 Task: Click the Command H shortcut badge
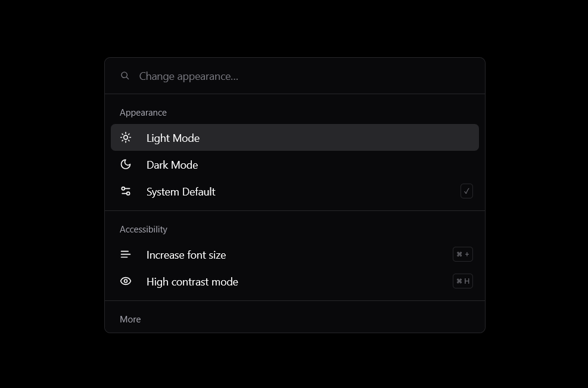pyautogui.click(x=463, y=281)
